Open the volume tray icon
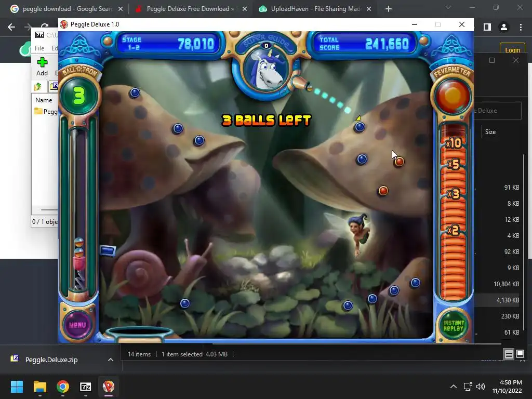Image resolution: width=532 pixels, height=399 pixels. tap(480, 387)
